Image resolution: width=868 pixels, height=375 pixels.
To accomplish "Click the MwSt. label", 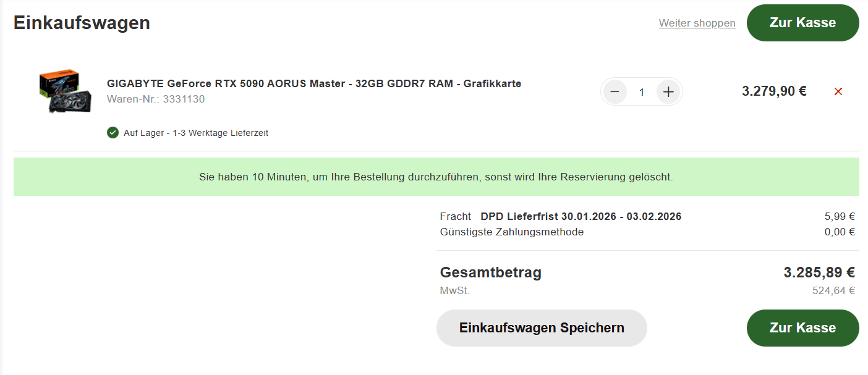I will 455,290.
